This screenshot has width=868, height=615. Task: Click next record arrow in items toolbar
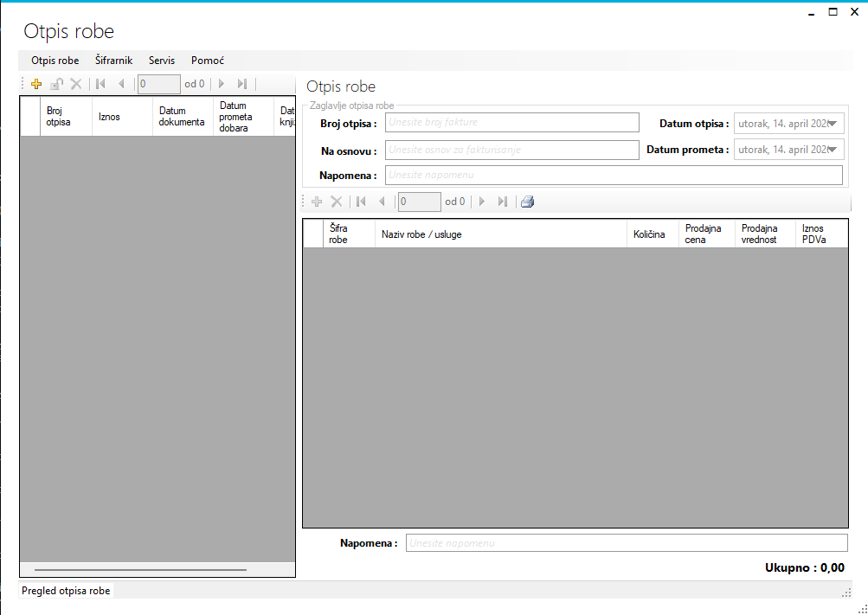[x=482, y=202]
